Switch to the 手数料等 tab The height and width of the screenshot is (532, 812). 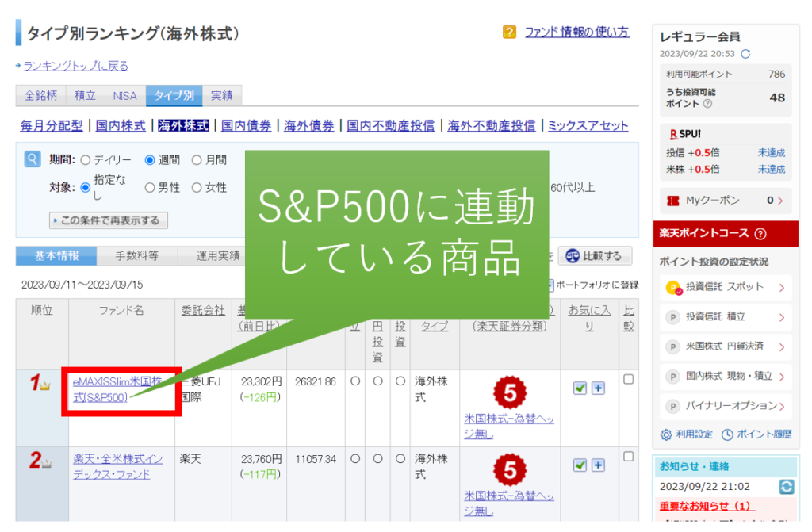point(136,255)
